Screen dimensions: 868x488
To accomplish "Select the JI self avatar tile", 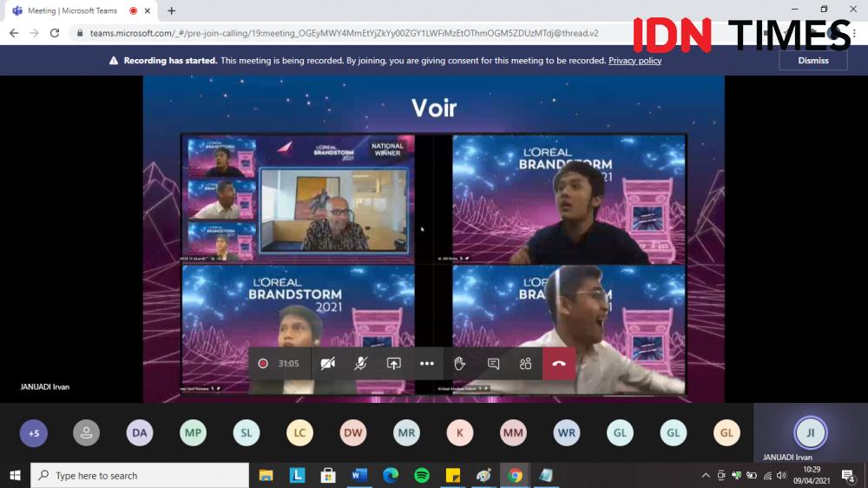I will click(811, 432).
